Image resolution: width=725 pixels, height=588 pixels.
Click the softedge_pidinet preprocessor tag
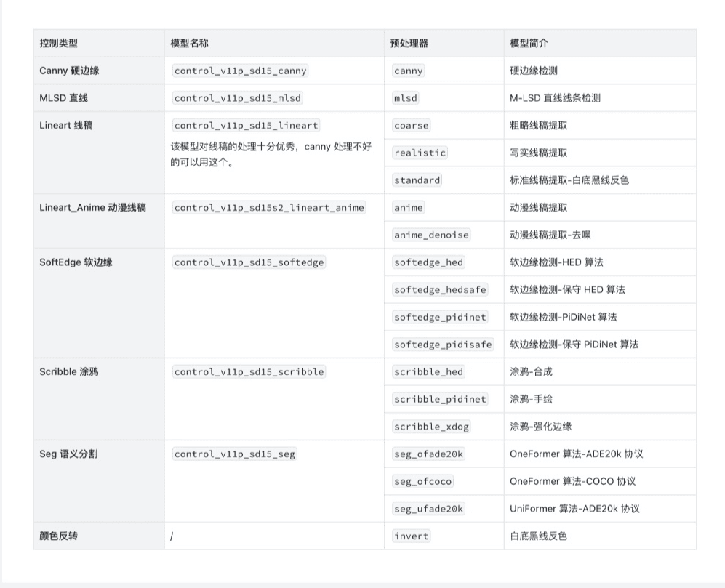(440, 317)
